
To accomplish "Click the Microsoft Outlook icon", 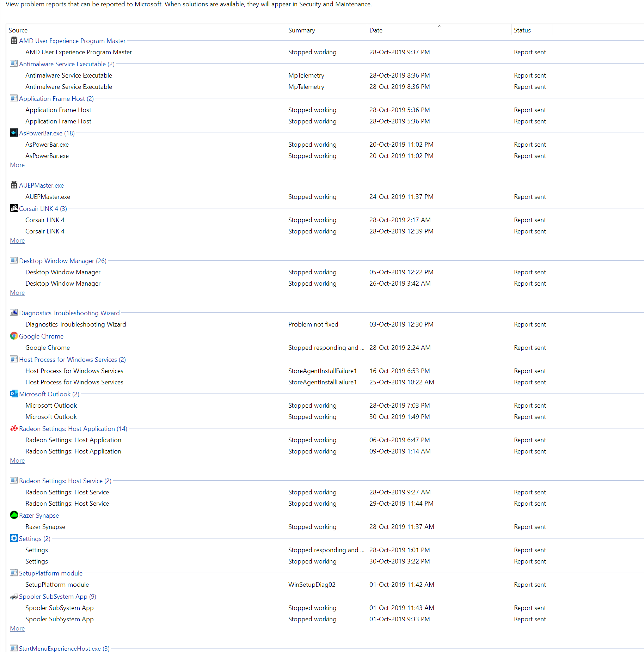I will (x=14, y=394).
